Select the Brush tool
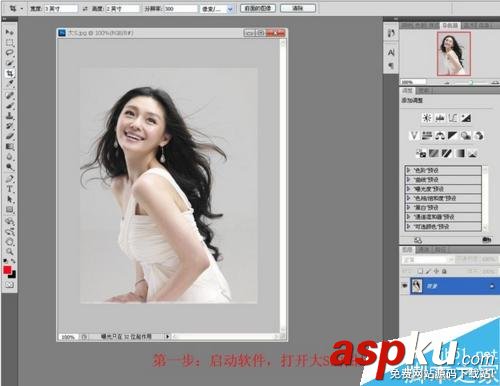Image resolution: width=500 pixels, height=386 pixels. pos(9,106)
